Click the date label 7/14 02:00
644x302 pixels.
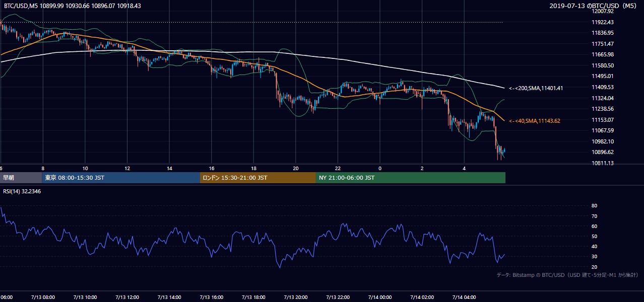[422, 297]
